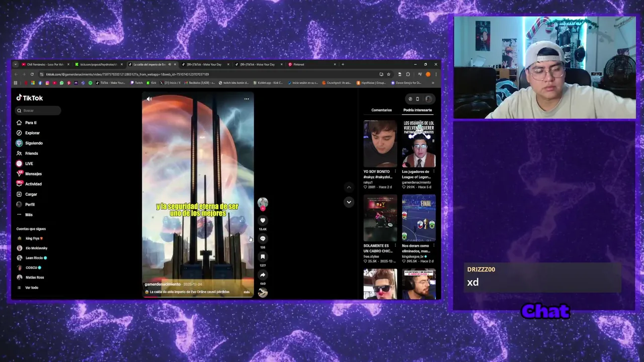Open the browser tab search dropdown
This screenshot has height=362, width=644.
click(15, 64)
